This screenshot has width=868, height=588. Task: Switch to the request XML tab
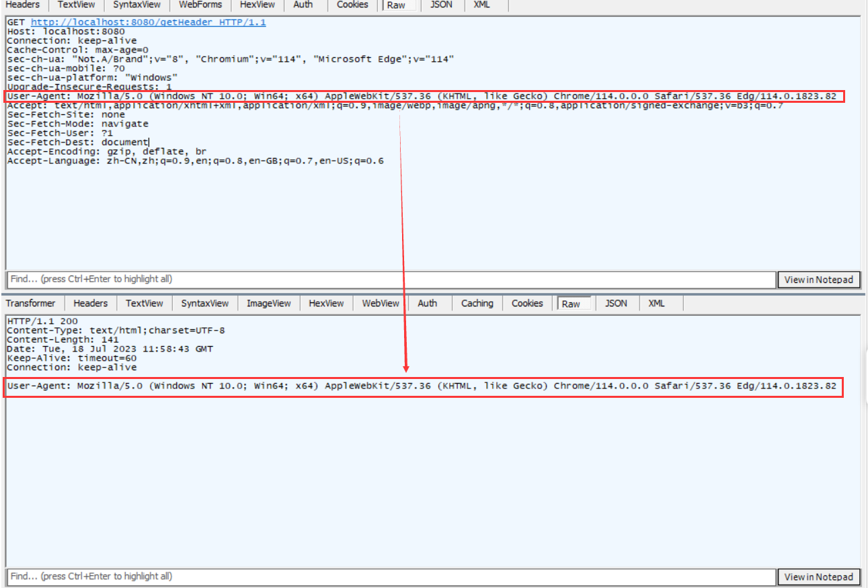[x=481, y=5]
